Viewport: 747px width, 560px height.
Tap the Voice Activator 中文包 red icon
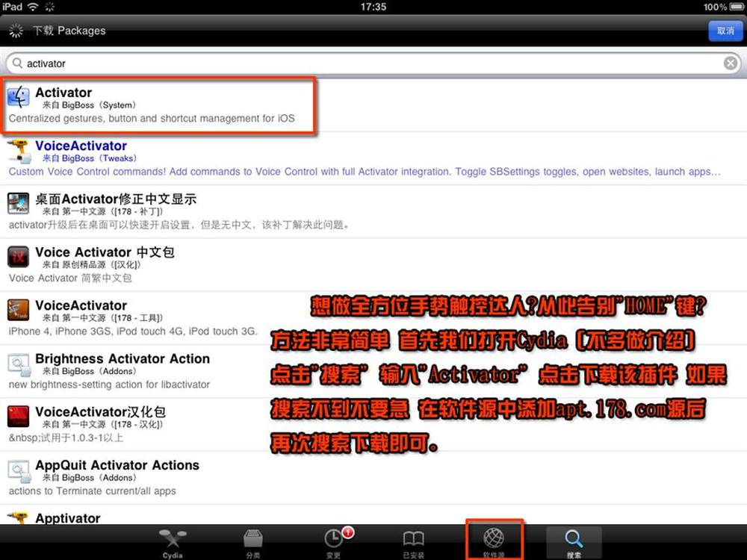[19, 257]
